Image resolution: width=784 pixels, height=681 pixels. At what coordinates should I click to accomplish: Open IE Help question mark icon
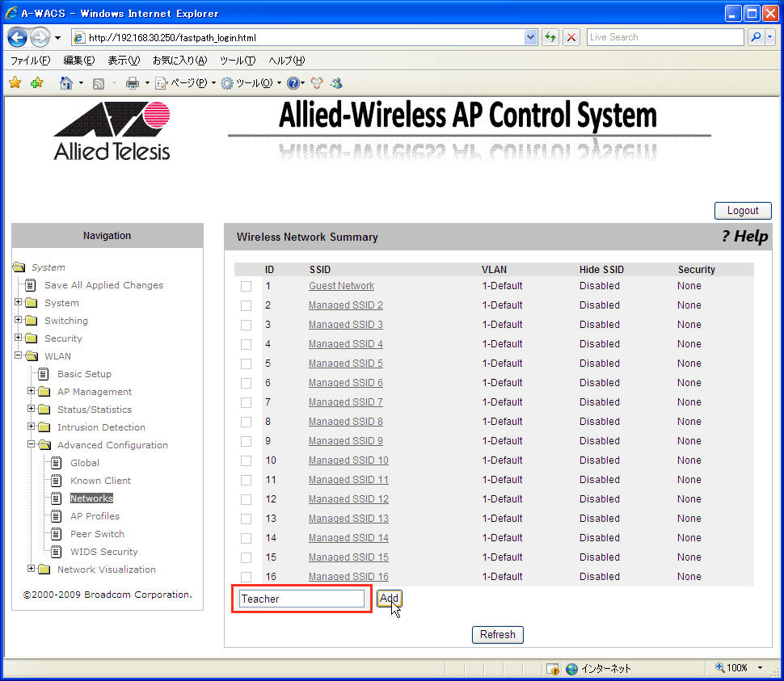click(x=293, y=83)
